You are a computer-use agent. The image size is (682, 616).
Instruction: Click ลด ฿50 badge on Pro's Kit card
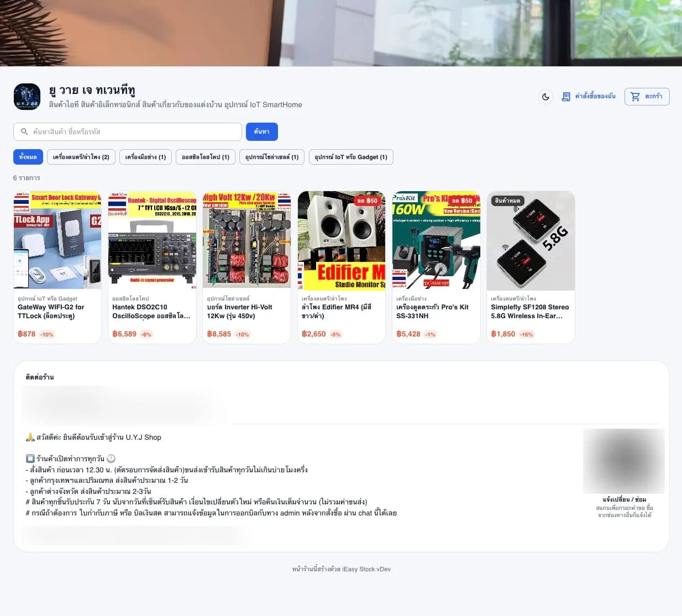(x=462, y=201)
